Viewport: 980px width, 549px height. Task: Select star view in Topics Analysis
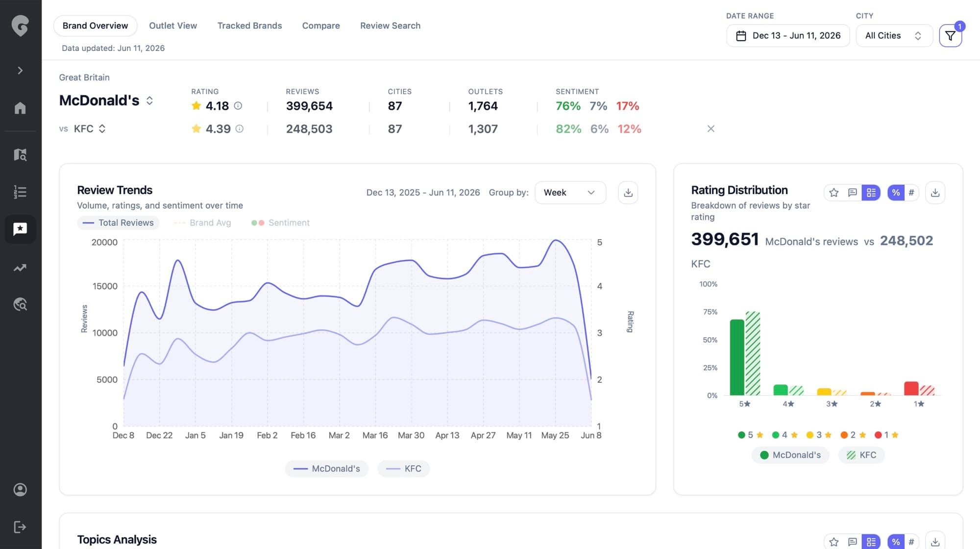(x=834, y=542)
